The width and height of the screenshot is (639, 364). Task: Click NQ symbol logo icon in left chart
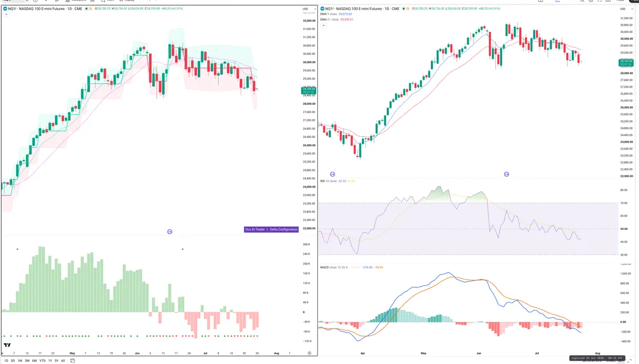5,9
